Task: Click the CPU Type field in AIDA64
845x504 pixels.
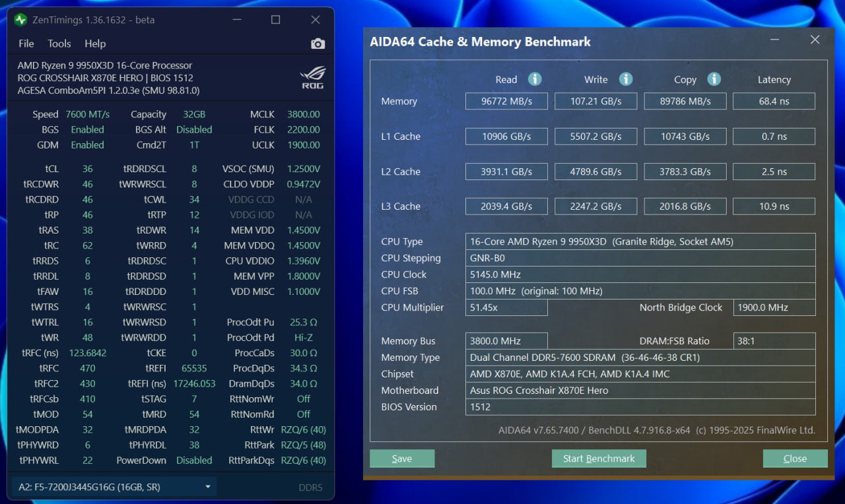Action: 640,241
